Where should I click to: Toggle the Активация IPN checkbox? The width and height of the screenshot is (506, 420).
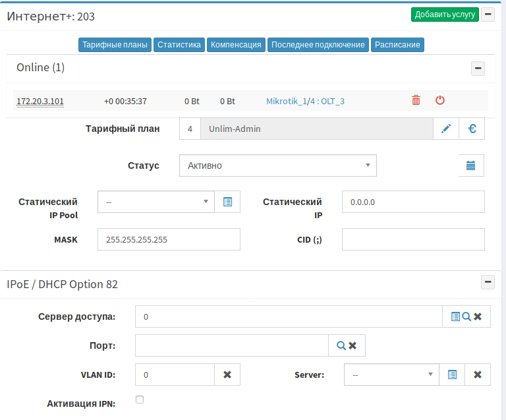click(140, 400)
